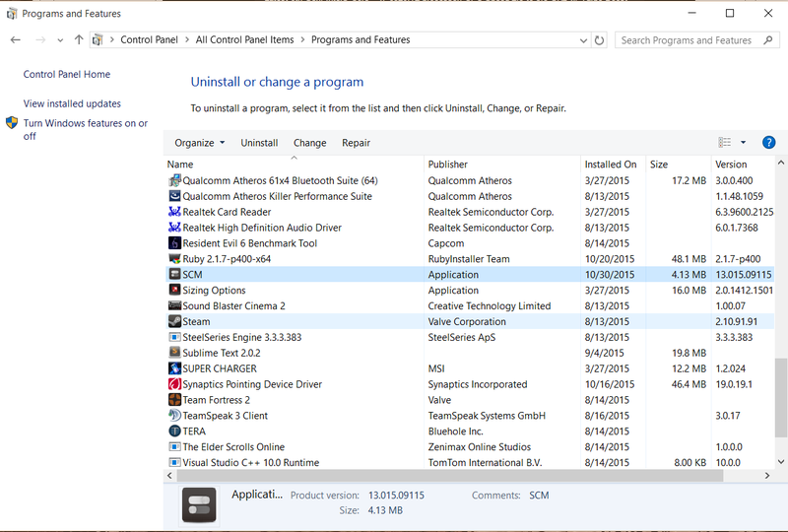
Task: Open Help with the blue question mark
Action: point(768,143)
